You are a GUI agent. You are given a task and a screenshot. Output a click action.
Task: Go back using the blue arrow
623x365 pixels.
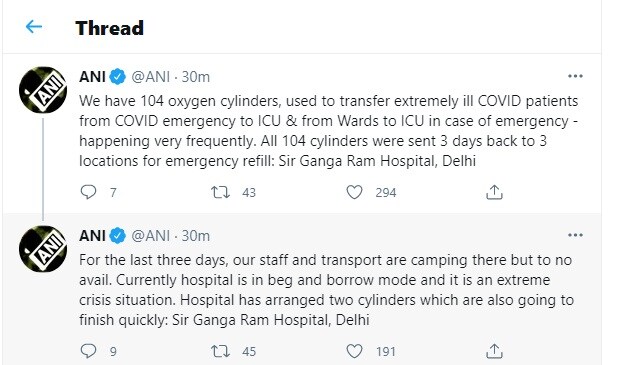point(34,27)
